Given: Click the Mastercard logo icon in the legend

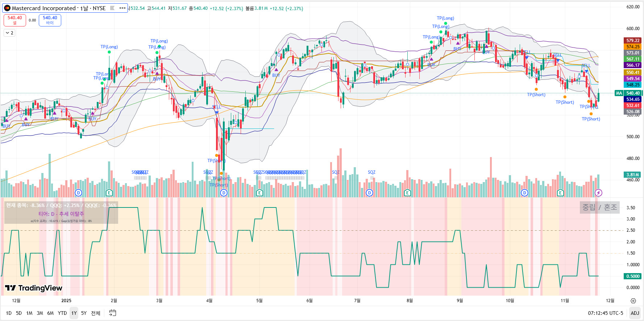Looking at the screenshot, I should pyautogui.click(x=7, y=8).
